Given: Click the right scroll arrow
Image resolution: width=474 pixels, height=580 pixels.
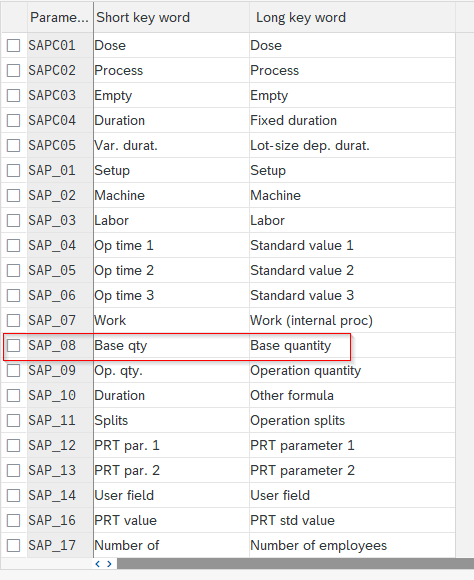Looking at the screenshot, I should pos(110,564).
